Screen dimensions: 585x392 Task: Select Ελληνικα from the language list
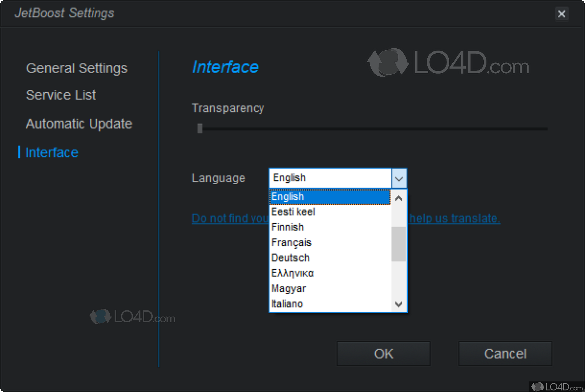[x=330, y=273]
